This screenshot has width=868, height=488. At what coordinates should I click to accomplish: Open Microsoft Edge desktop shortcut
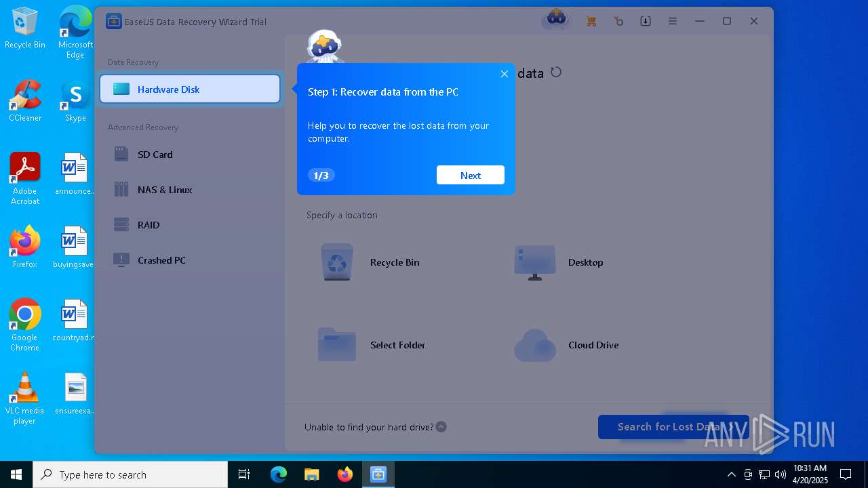click(75, 33)
